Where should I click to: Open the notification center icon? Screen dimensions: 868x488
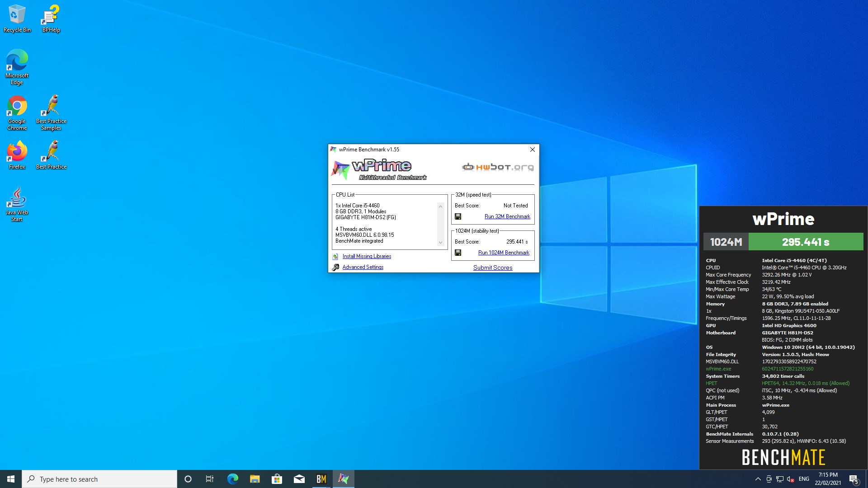pyautogui.click(x=854, y=479)
